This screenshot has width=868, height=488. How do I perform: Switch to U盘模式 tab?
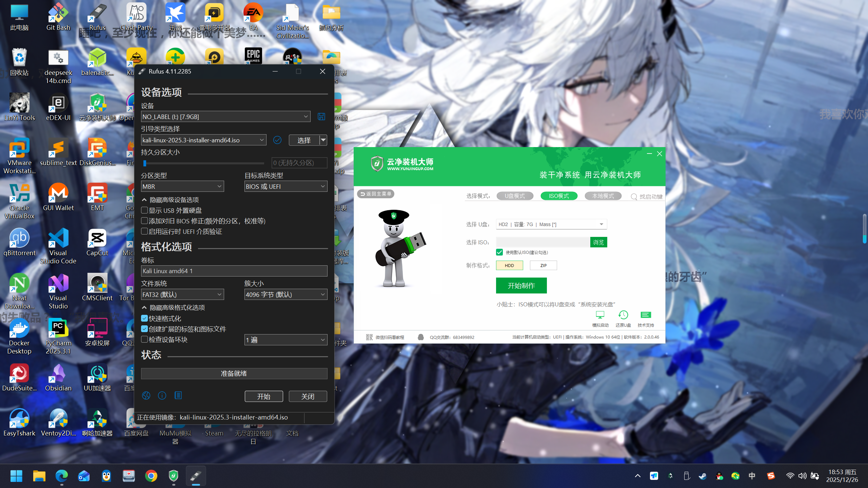pos(515,196)
